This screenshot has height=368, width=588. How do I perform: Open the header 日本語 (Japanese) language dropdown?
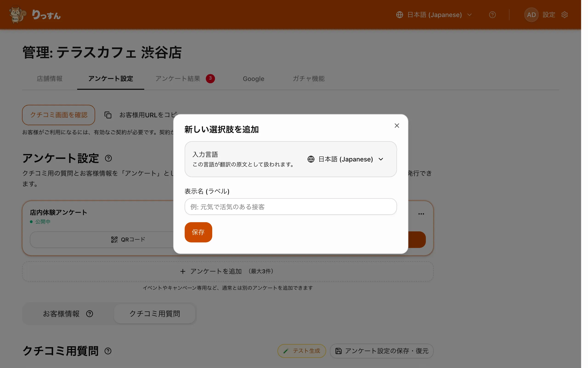click(434, 15)
